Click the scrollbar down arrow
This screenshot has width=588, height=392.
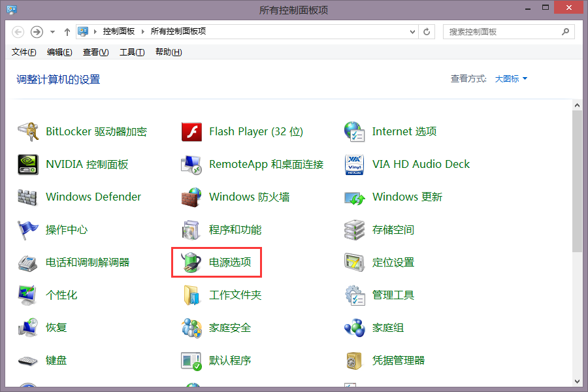point(577,382)
